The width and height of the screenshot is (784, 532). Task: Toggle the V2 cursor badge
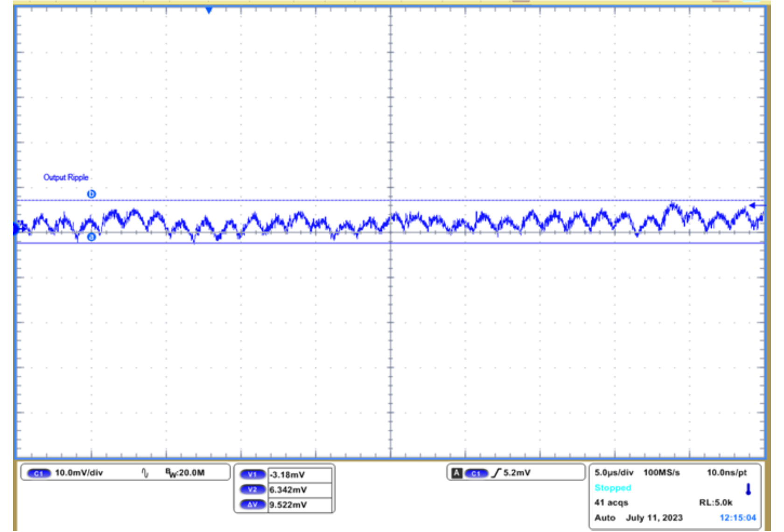click(x=253, y=489)
